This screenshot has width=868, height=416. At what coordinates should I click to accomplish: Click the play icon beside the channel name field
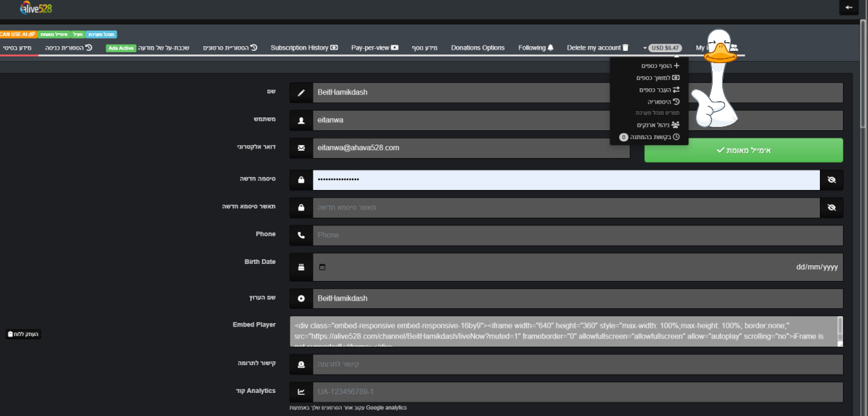click(301, 299)
